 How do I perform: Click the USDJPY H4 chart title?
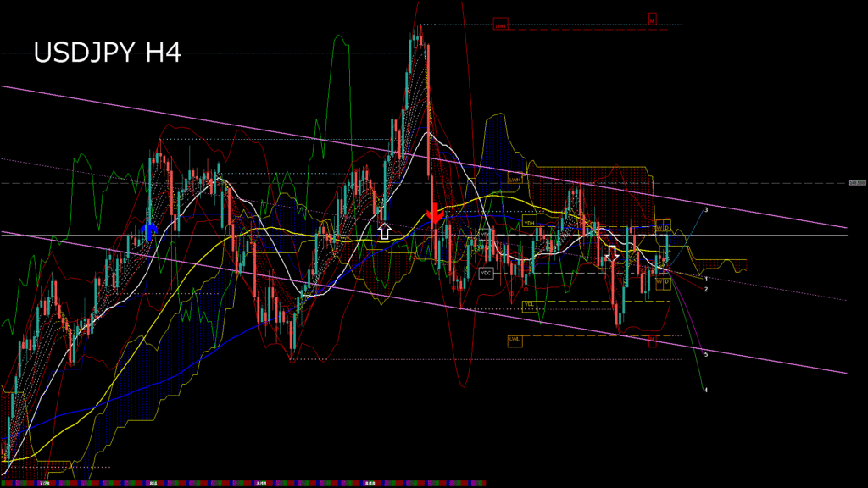click(107, 53)
